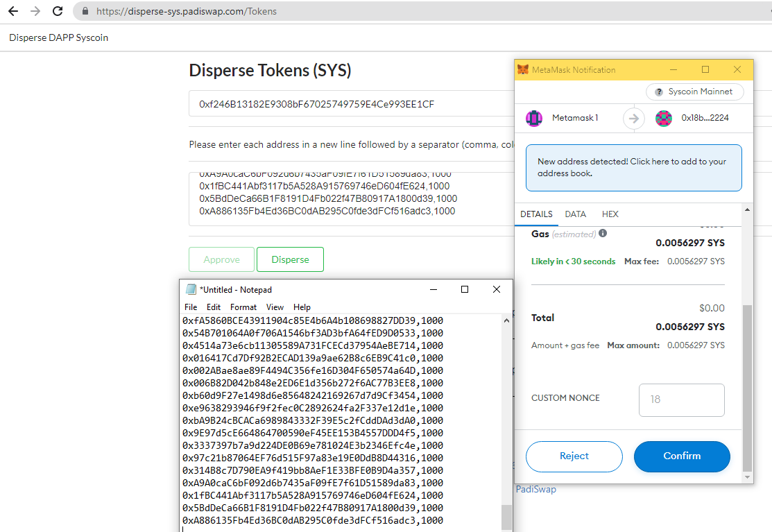
Task: Click Disperse DAPP Syscoin header link
Action: (x=58, y=37)
